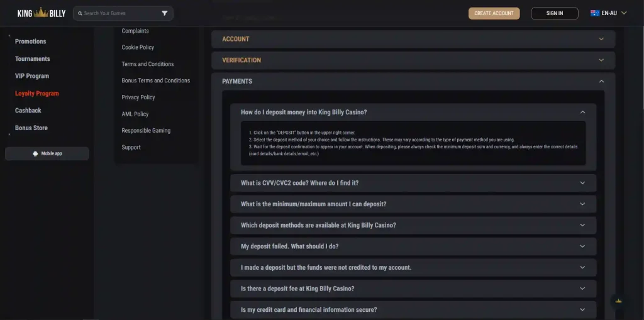
Task: Click the Android Mobile app icon
Action: (x=35, y=153)
